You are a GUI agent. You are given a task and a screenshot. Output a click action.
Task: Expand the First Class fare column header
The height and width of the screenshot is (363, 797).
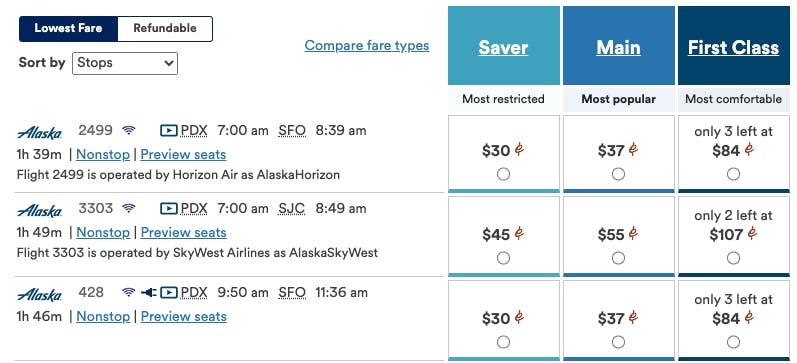[x=733, y=48]
